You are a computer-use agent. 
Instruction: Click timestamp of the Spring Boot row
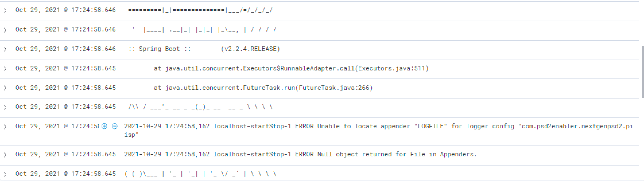pos(65,49)
